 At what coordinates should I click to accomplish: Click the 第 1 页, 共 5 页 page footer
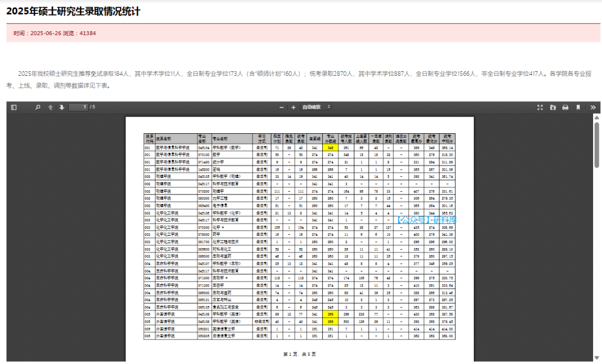pos(299,355)
